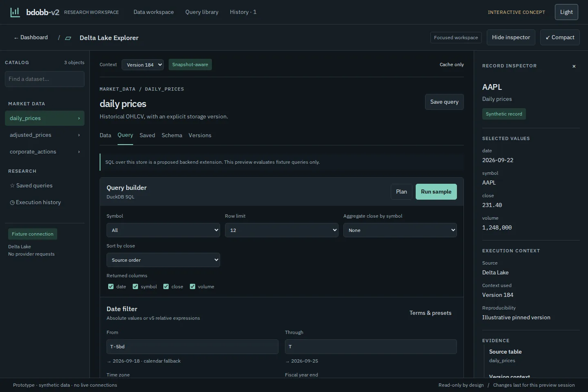Image resolution: width=588 pixels, height=392 pixels.
Task: Open the Aggregate close by symbol dropdown
Action: pyautogui.click(x=400, y=230)
